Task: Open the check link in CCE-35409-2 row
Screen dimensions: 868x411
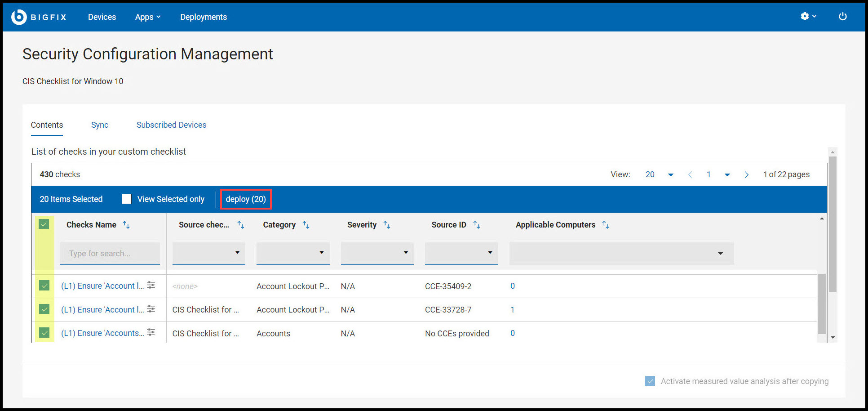Action: (x=102, y=286)
